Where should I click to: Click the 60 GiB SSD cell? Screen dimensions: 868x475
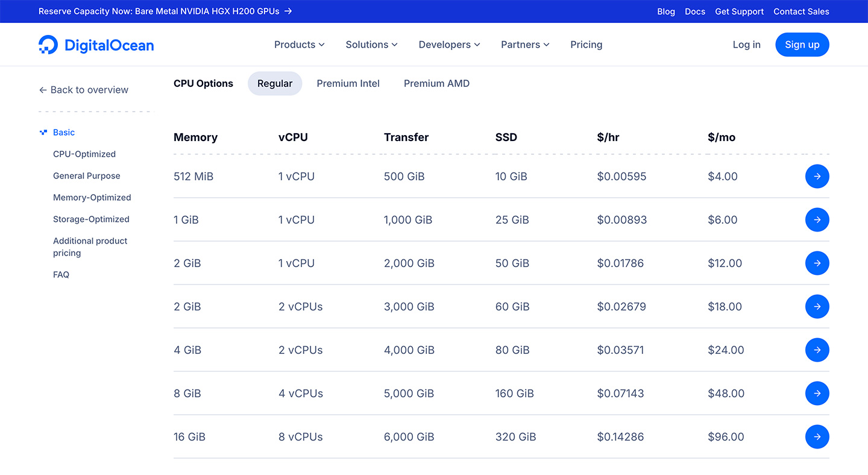coord(512,307)
